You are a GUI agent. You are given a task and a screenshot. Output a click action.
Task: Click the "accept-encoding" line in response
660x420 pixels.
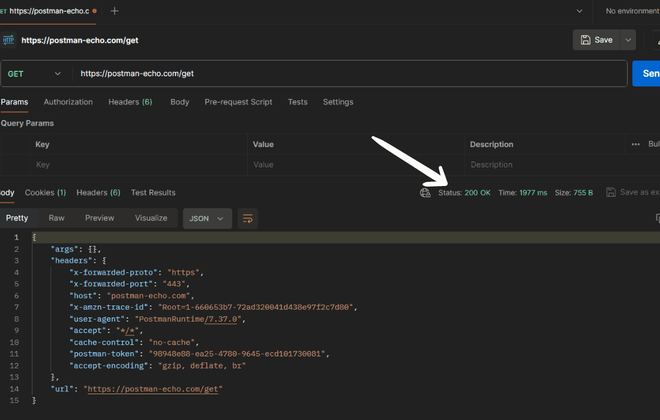[x=157, y=366]
